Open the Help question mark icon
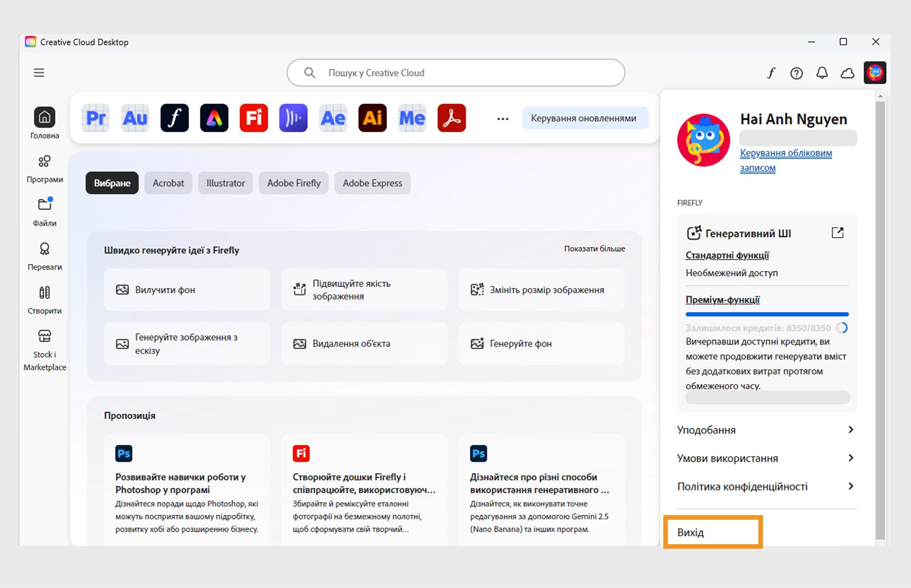Viewport: 911px width, 588px height. coord(797,73)
